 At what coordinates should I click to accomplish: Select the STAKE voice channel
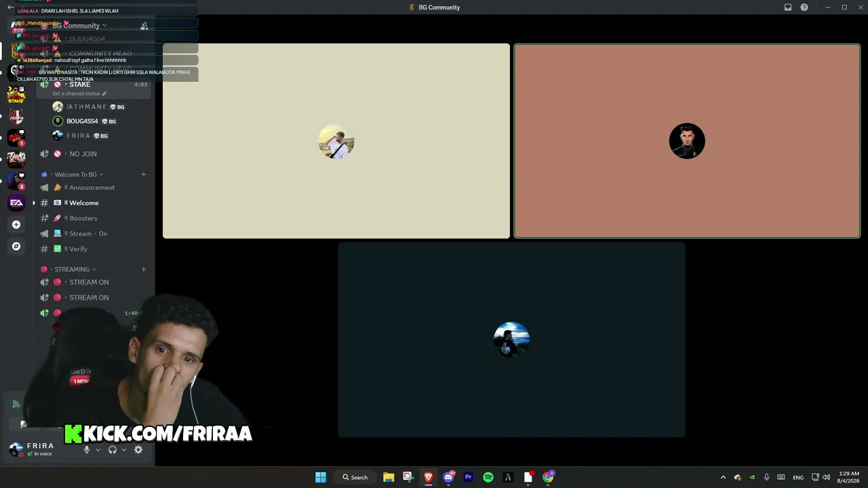coord(93,85)
